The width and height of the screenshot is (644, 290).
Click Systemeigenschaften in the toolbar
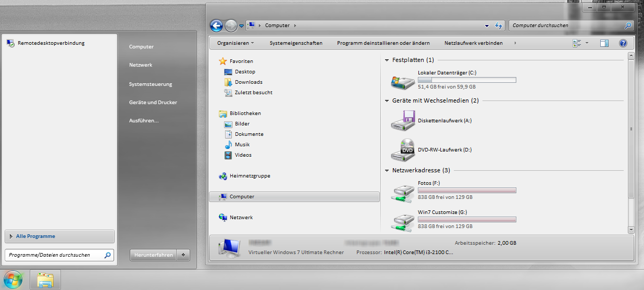tap(296, 43)
